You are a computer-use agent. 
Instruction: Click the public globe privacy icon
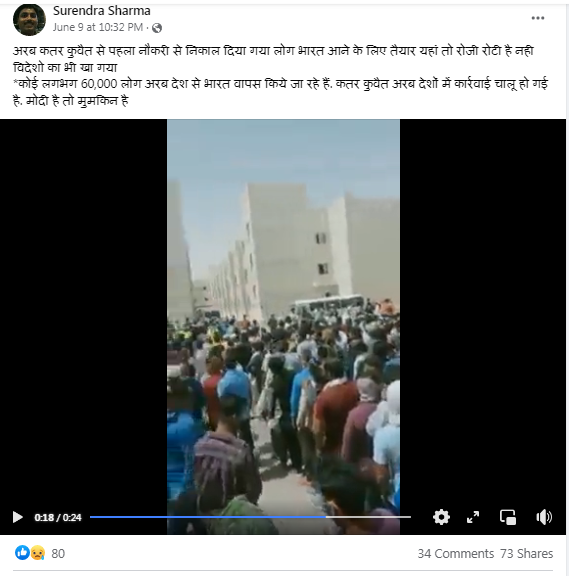pos(157,28)
